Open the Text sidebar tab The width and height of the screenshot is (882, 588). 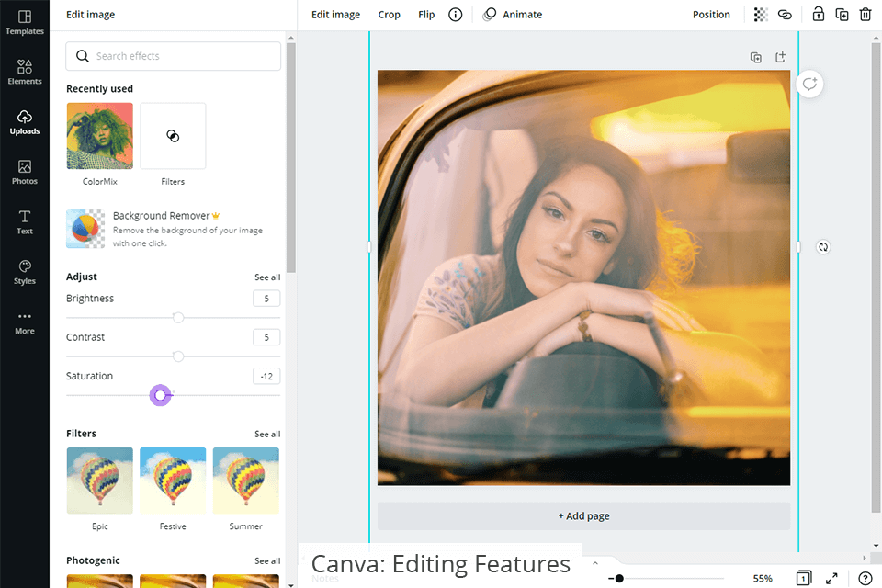pos(25,222)
